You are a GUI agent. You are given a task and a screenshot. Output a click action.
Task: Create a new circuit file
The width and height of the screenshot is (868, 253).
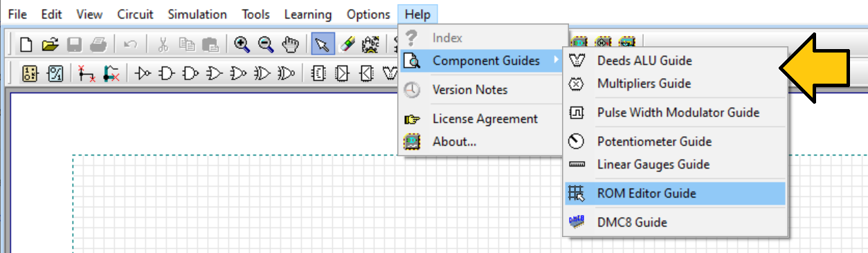pos(26,45)
